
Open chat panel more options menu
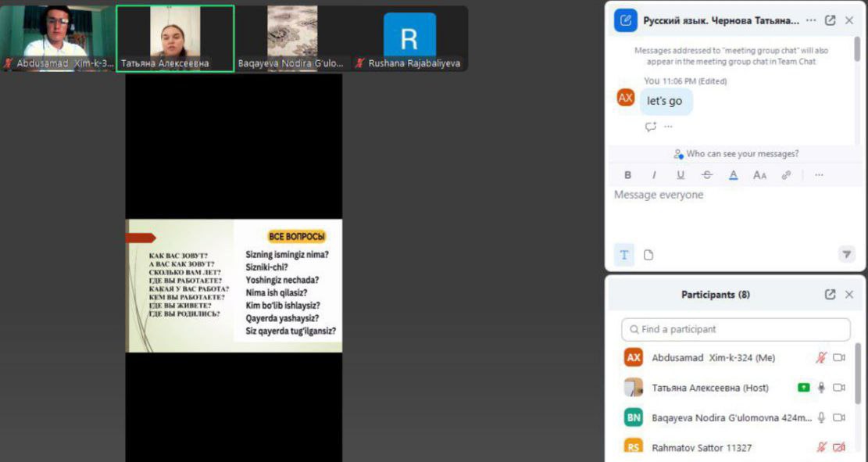(811, 21)
